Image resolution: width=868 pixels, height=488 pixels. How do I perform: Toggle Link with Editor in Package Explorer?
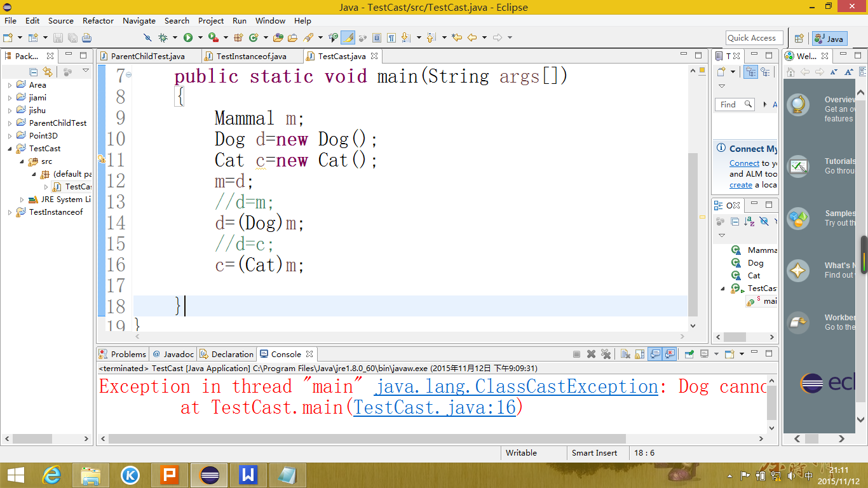[48, 72]
